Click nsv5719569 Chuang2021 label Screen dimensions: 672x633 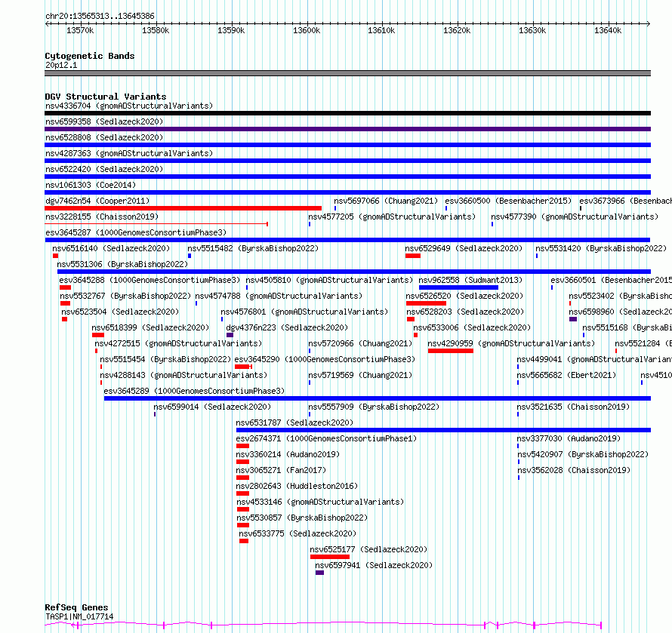tap(360, 375)
